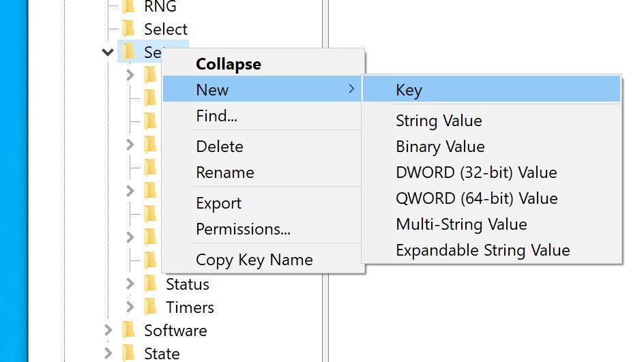
Task: Expand the State key chevron
Action: [x=108, y=353]
